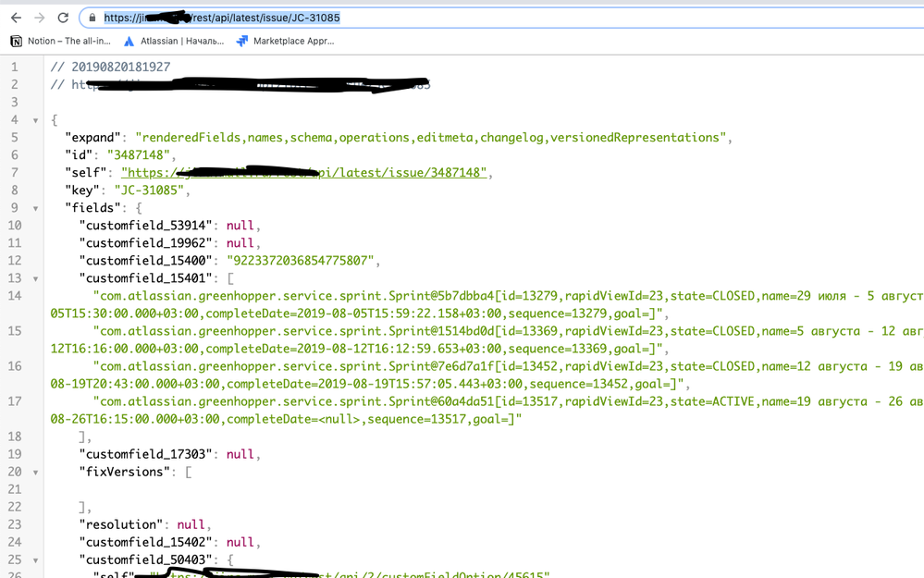Screen dimensions: 924x578
Task: Click the "resolution" key
Action: pos(121,525)
